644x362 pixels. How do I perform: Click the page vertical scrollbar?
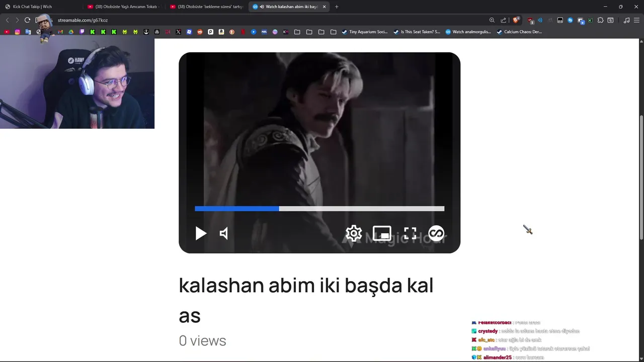pyautogui.click(x=641, y=177)
